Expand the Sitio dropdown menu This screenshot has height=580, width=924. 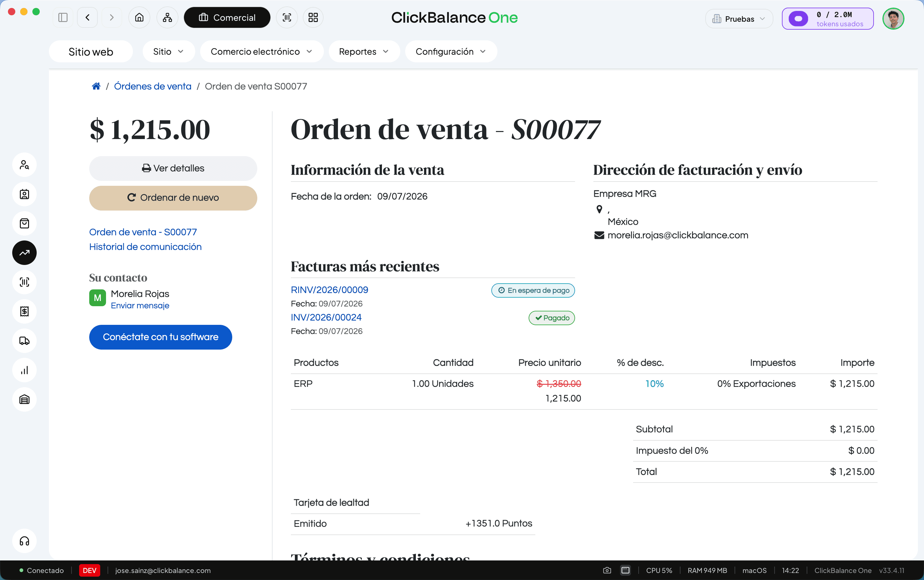[168, 51]
